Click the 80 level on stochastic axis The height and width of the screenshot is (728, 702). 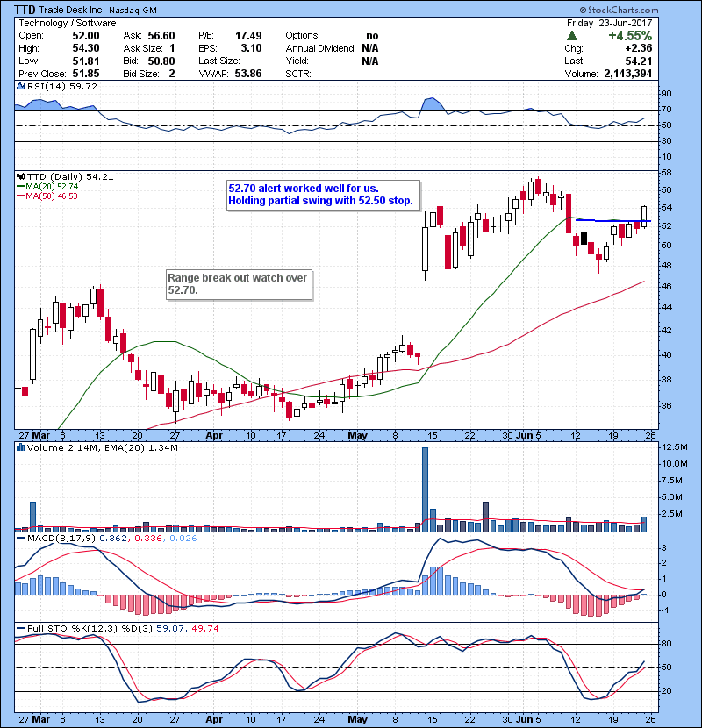pyautogui.click(x=666, y=644)
